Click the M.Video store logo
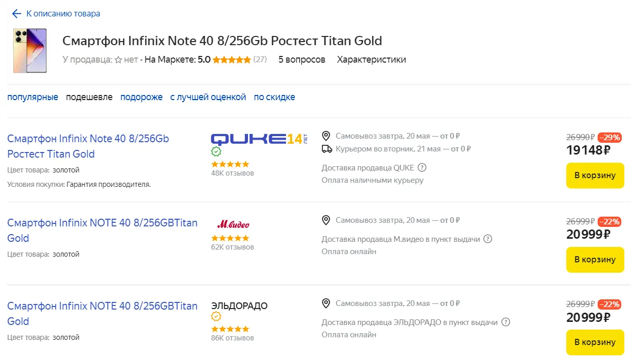631x364 pixels. coord(233,224)
